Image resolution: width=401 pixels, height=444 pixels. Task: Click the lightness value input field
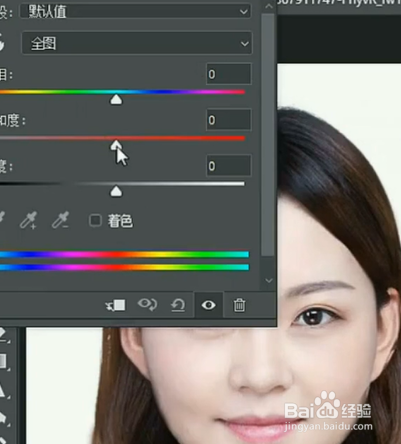tap(228, 165)
